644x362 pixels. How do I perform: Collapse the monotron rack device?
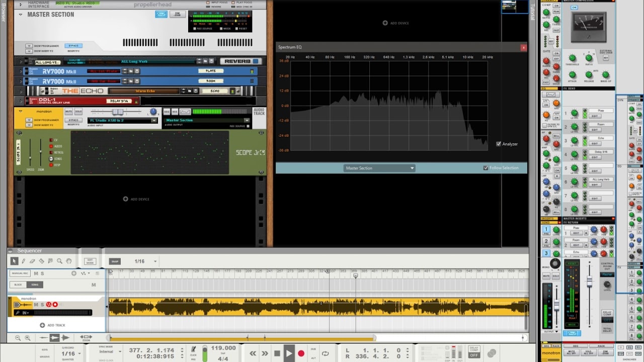21,111
